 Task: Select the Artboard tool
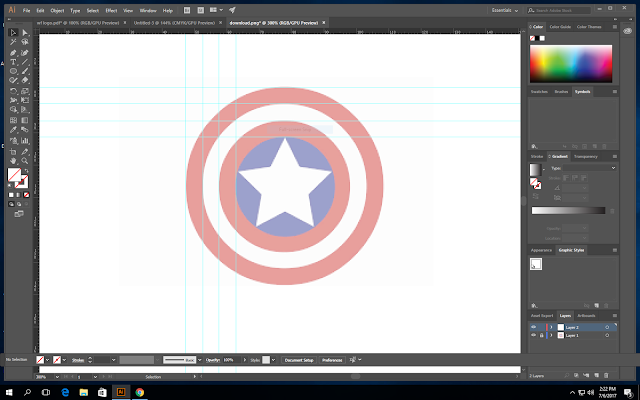13,151
